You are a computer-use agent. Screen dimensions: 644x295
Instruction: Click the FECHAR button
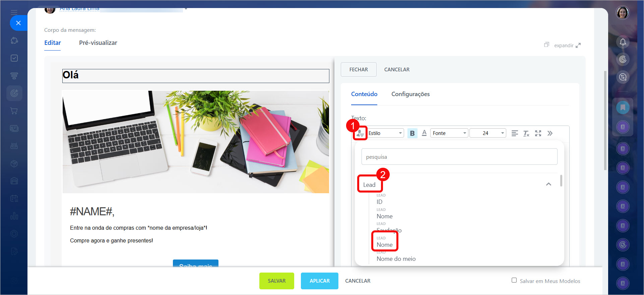coord(359,70)
